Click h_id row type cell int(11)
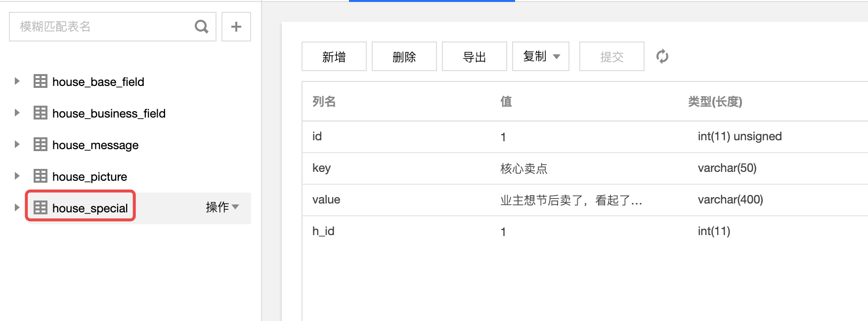Viewport: 868px width, 321px height. (x=714, y=231)
